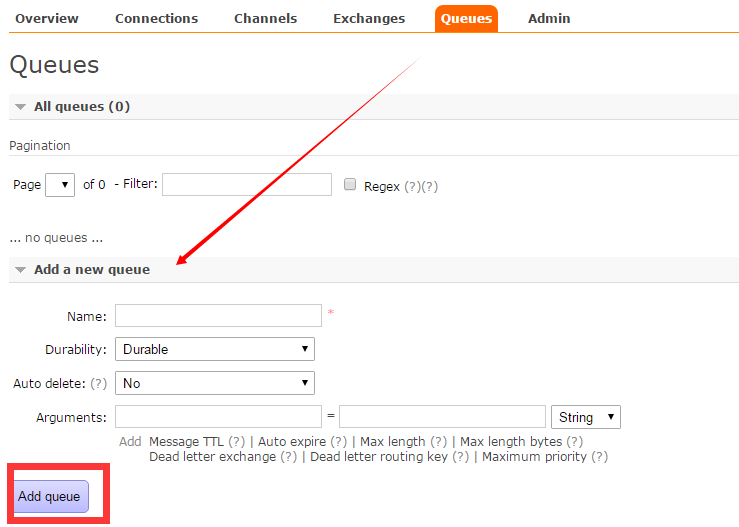Click the Dead letter exchange link
This screenshot has width=739, height=527.
coord(212,457)
